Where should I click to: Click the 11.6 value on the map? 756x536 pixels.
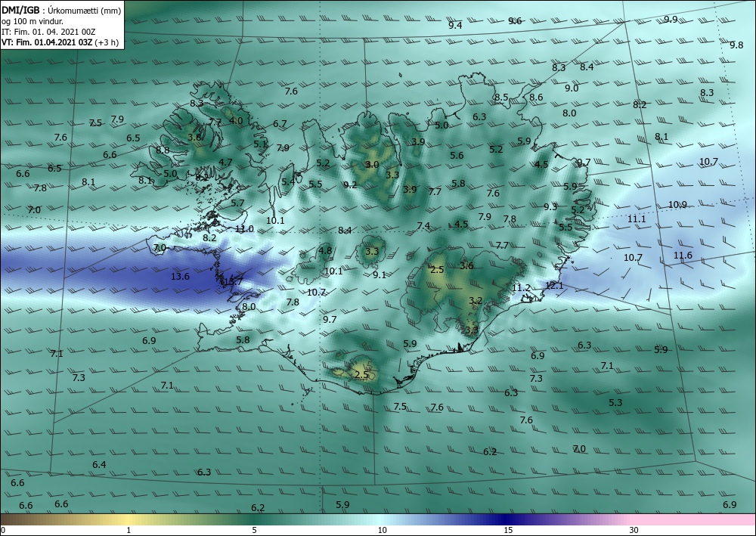pyautogui.click(x=683, y=256)
